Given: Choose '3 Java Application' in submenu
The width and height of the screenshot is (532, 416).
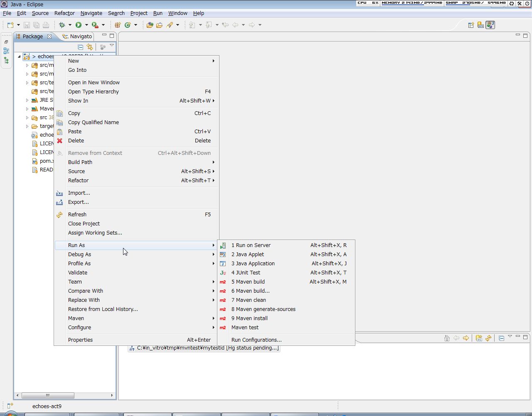Looking at the screenshot, I should [x=286, y=264].
